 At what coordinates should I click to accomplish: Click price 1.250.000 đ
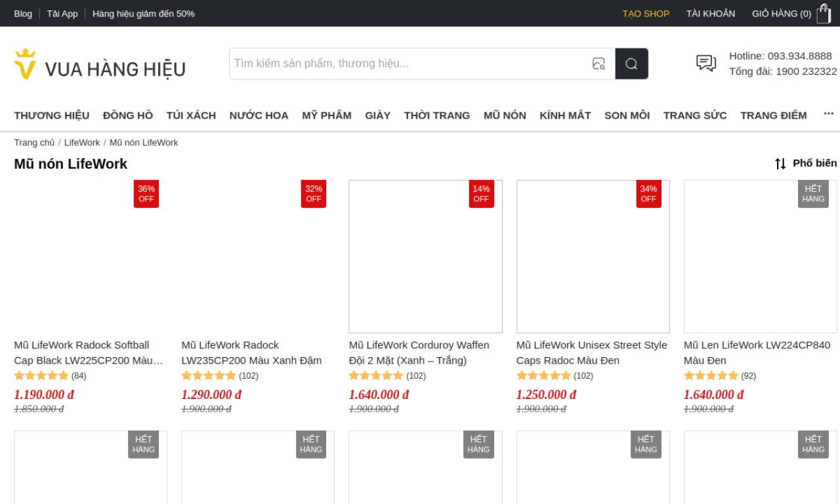[546, 394]
